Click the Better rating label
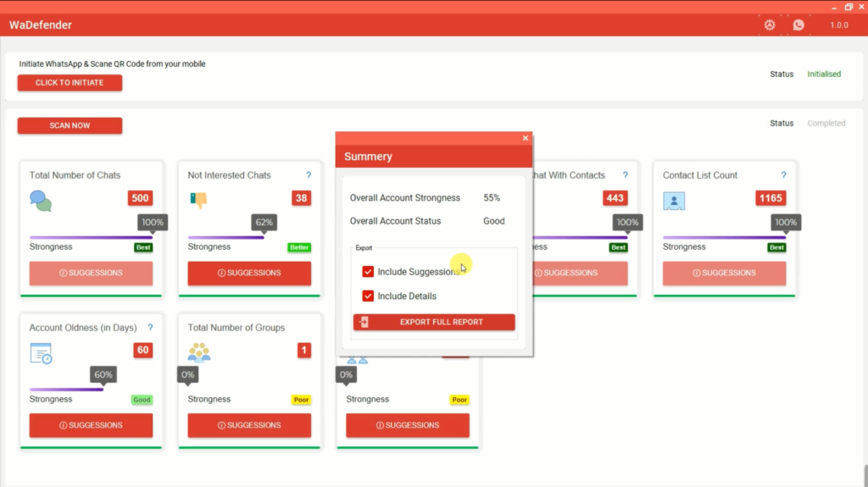Viewport: 868px width, 487px height. pyautogui.click(x=299, y=247)
